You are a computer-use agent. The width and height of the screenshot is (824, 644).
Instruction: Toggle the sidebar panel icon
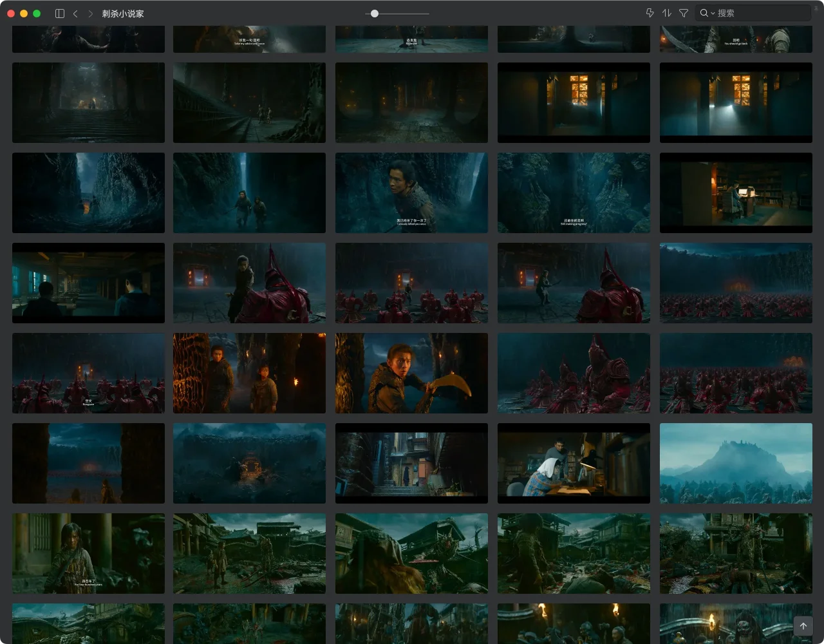[x=60, y=13]
